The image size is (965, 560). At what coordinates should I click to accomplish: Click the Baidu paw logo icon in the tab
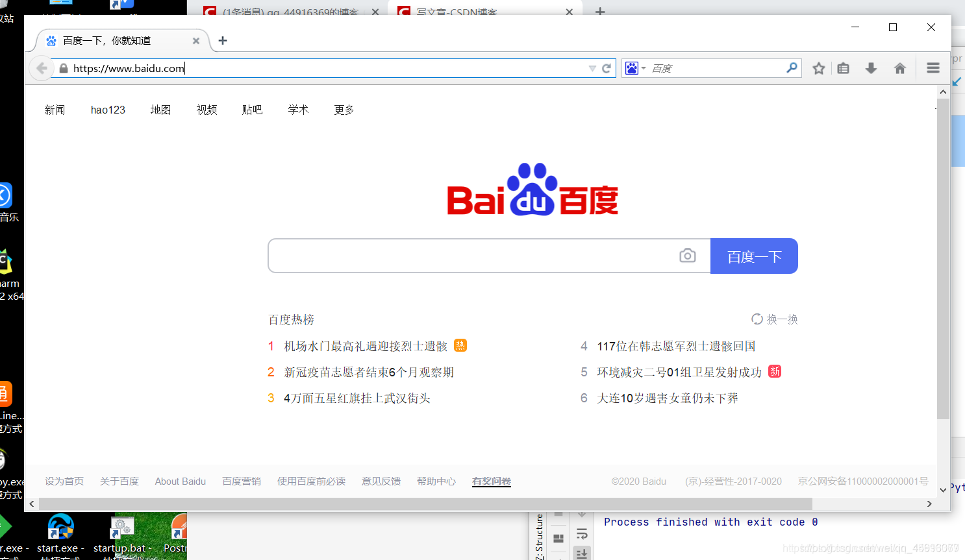51,40
